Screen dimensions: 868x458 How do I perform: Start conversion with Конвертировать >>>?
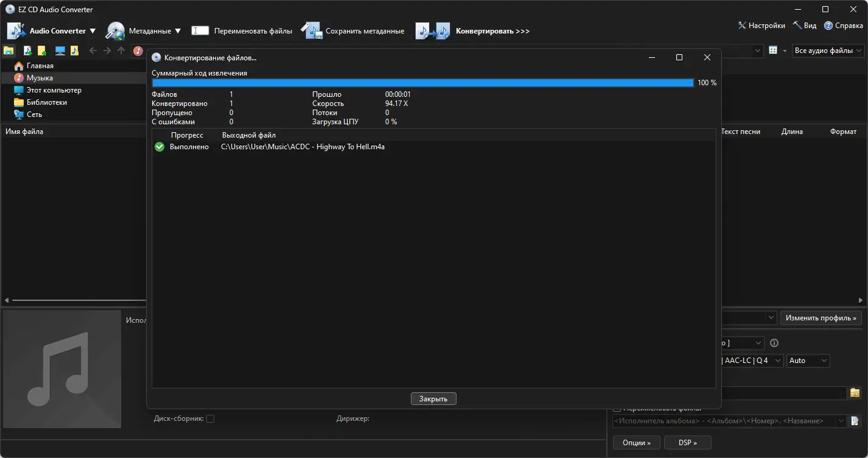(x=473, y=30)
